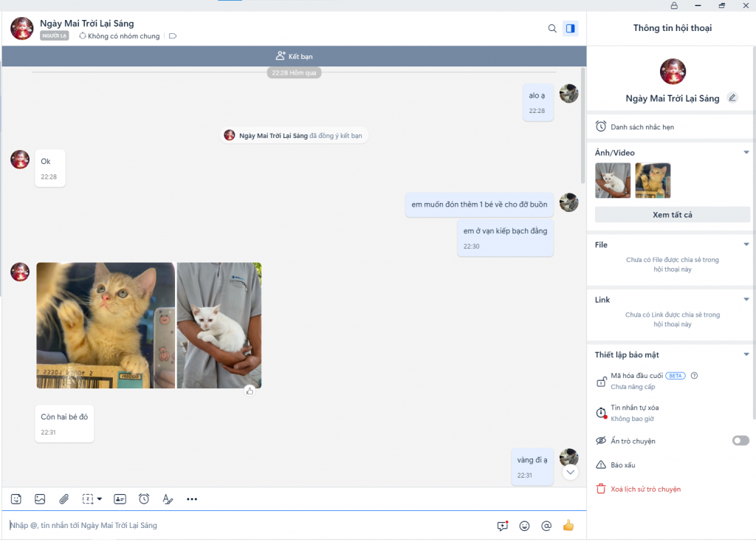This screenshot has height=542, width=756.
Task: Click the tag label icon in chat header
Action: click(x=173, y=36)
